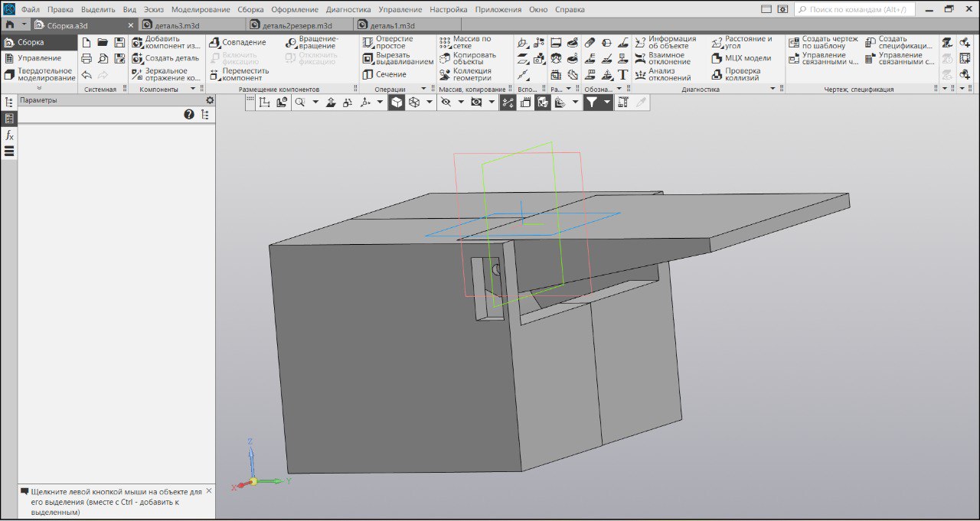Screen dimensions: 980x521
Task: Toggle the hide-elements eye icon
Action: click(x=446, y=103)
